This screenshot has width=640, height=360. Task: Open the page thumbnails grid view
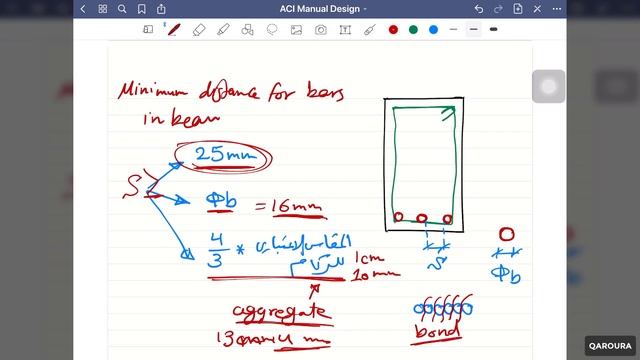coord(102,9)
